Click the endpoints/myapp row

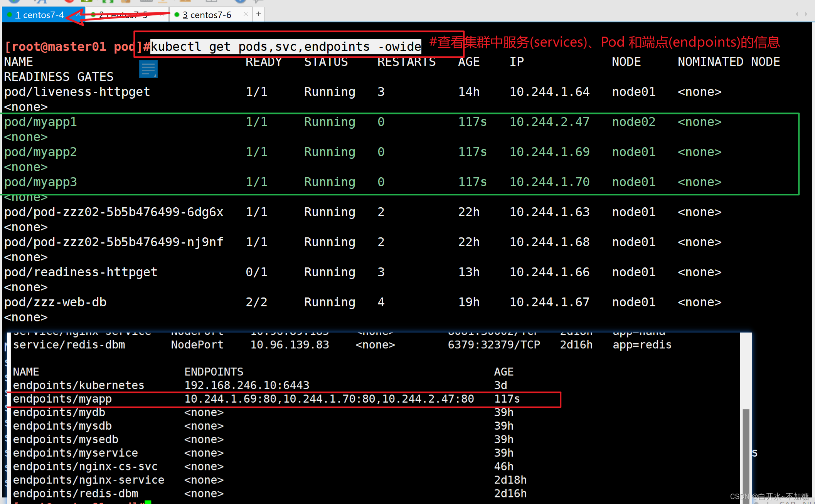click(x=62, y=399)
